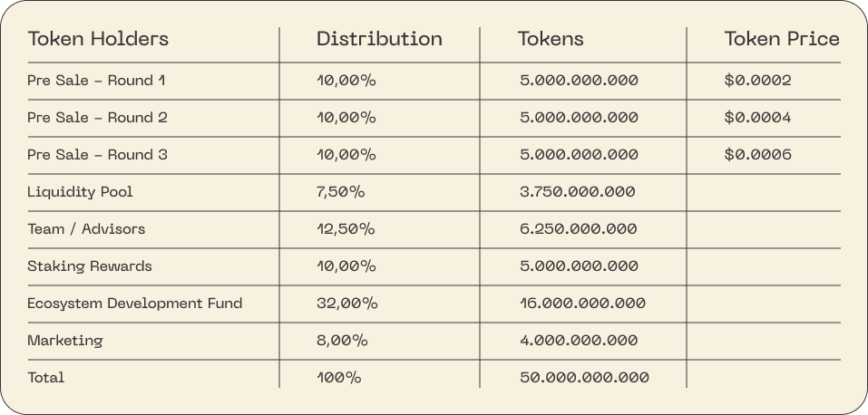Click the Distribution column header
The width and height of the screenshot is (868, 415).
pos(379,39)
